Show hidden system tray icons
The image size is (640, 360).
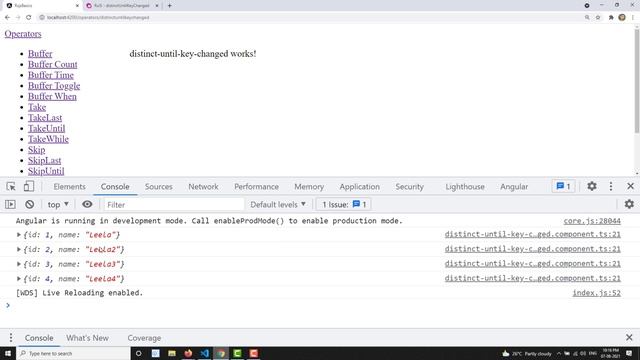click(559, 353)
